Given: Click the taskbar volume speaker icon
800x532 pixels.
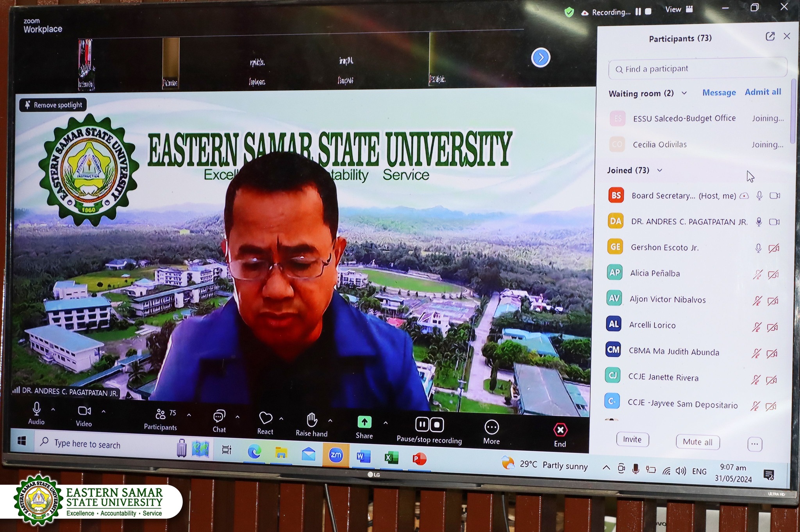Looking at the screenshot, I should coord(681,471).
